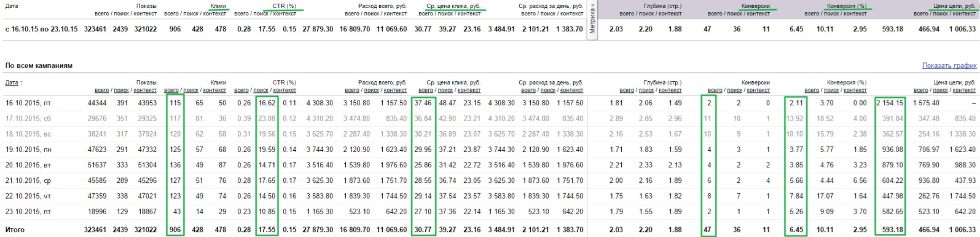Click conversion percent value 7.84

796,196
